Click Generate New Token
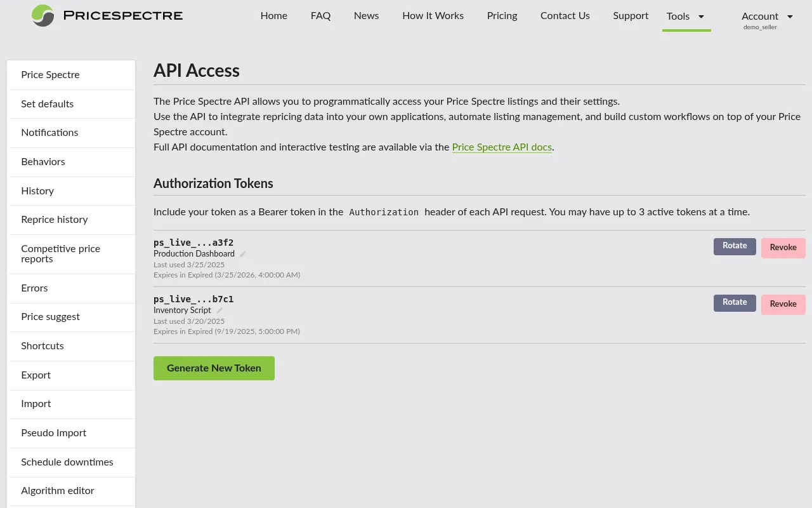This screenshot has width=812, height=508. 214,368
